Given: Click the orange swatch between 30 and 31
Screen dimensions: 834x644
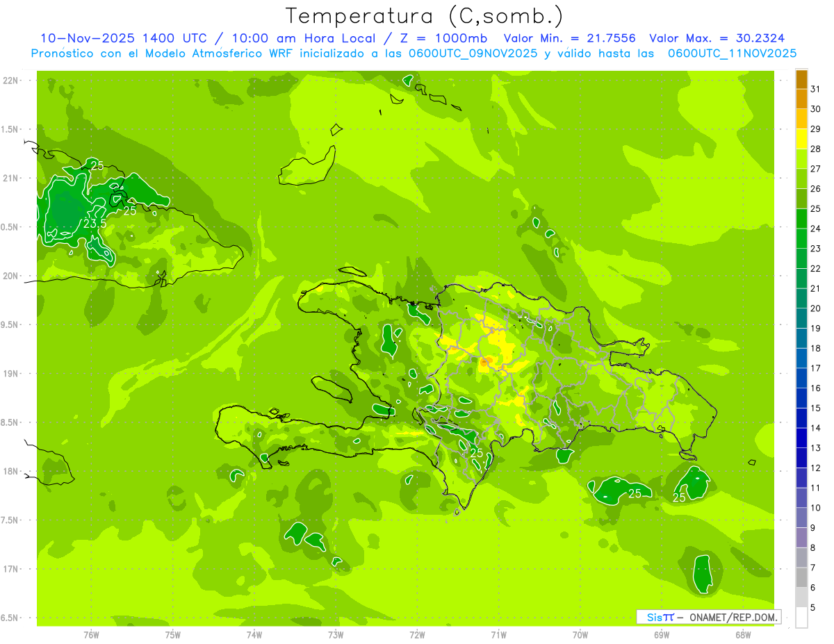Looking at the screenshot, I should [x=801, y=99].
